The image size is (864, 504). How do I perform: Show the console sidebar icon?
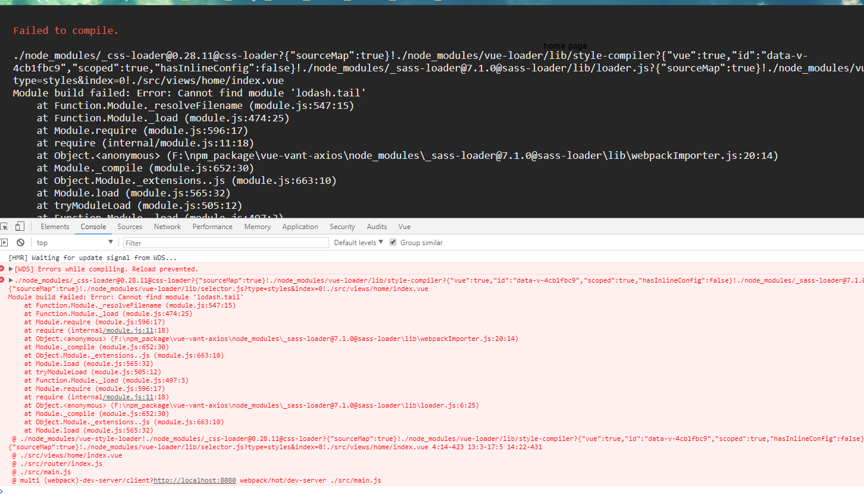tap(4, 243)
